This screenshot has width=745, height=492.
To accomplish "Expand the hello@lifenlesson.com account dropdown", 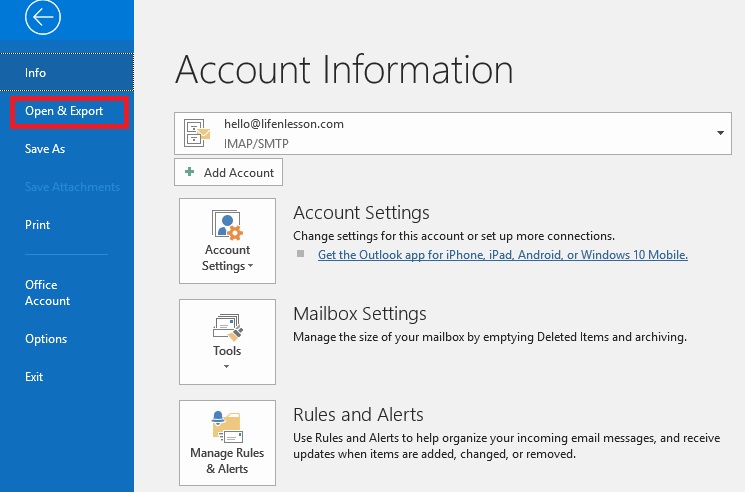I will tap(452, 133).
